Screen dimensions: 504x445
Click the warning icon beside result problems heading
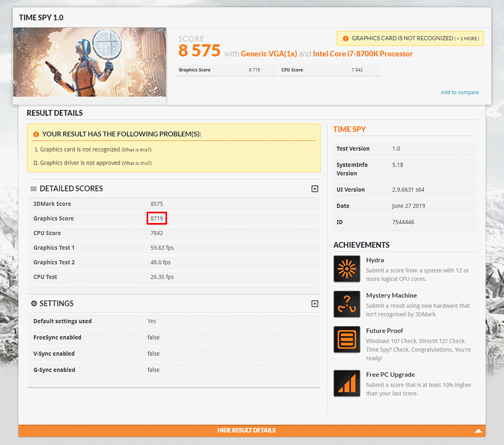[36, 134]
